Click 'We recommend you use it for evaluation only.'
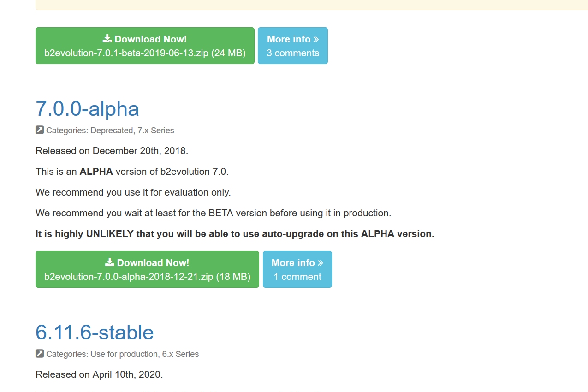The width and height of the screenshot is (588, 392). click(133, 192)
